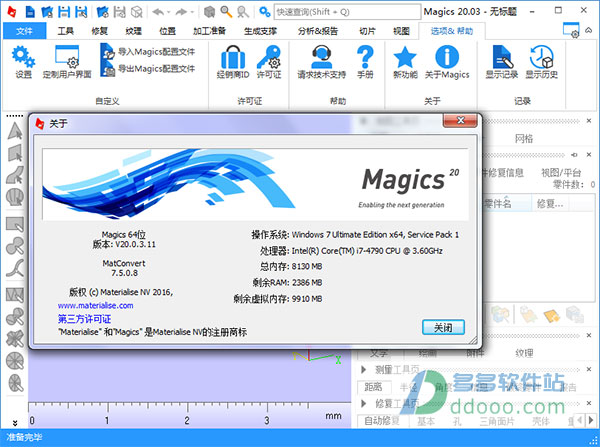Click the undo arrow
Viewport: 600px width, 447px height.
click(x=158, y=12)
